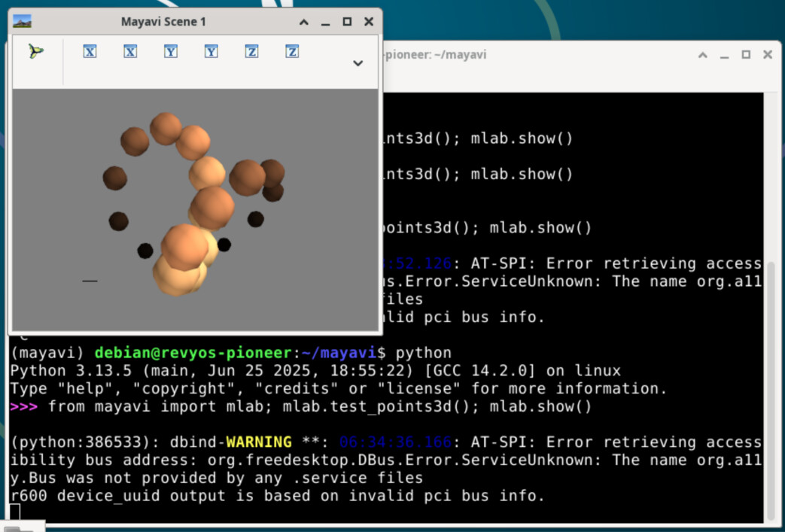The width and height of the screenshot is (785, 532).
Task: Expand the Mayavi toolbar overflow chevron
Action: (358, 63)
